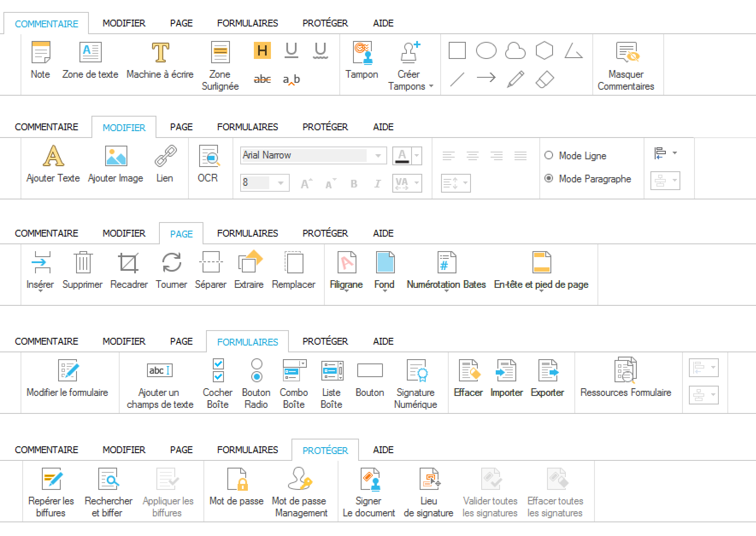Select the pencil drawing tool
The width and height of the screenshot is (756, 536).
515,79
